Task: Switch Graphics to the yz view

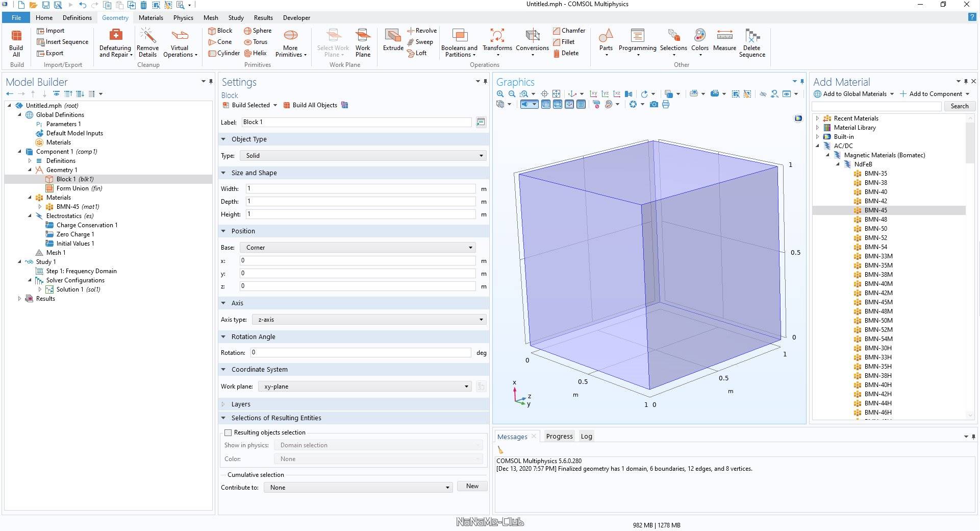Action: [x=605, y=94]
